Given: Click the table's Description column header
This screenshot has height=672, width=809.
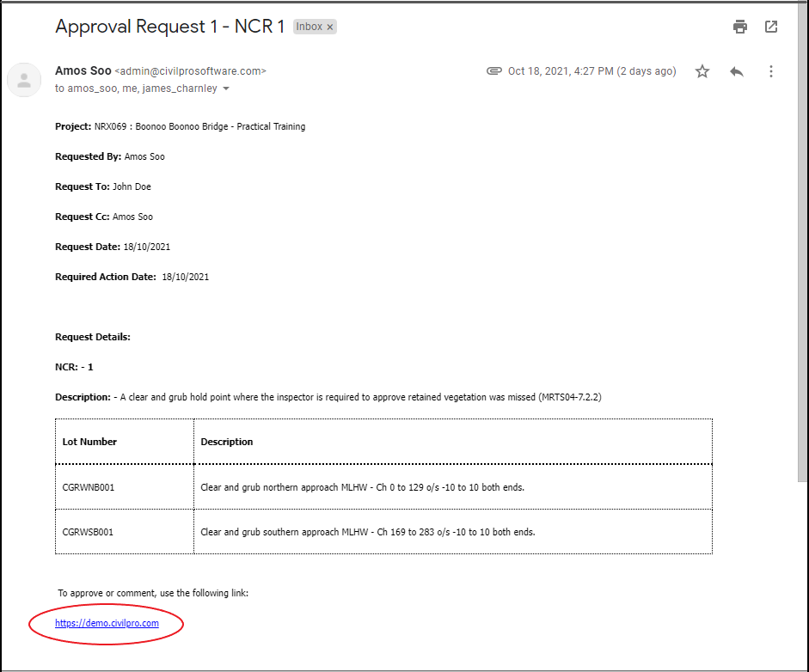Looking at the screenshot, I should tap(227, 442).
